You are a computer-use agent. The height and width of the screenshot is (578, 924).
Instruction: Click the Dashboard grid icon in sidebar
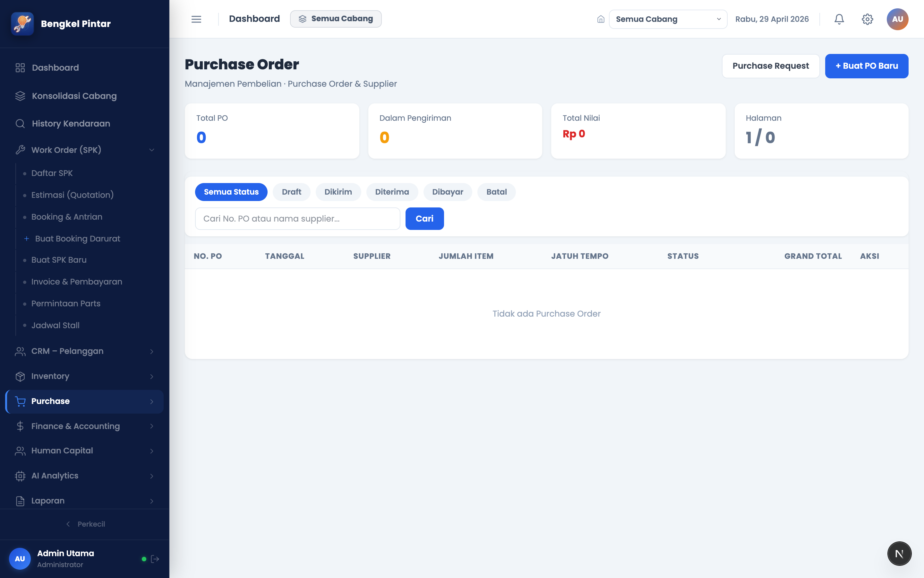pyautogui.click(x=20, y=68)
